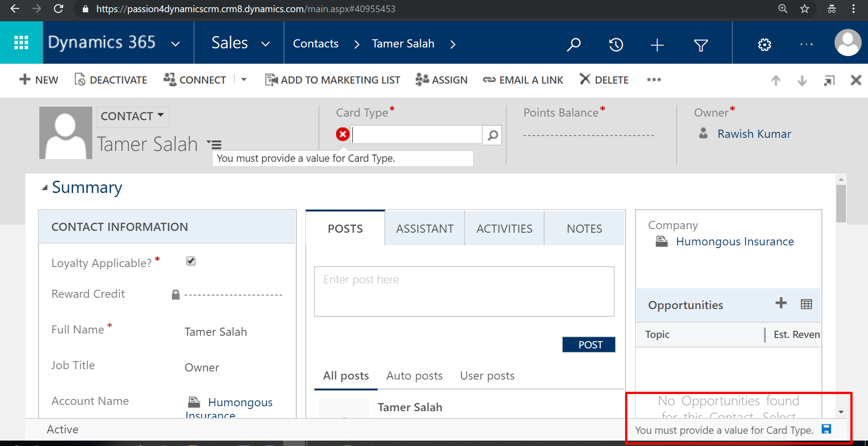Click the search magnifier in navigation bar
The width and height of the screenshot is (868, 446).
[x=574, y=44]
